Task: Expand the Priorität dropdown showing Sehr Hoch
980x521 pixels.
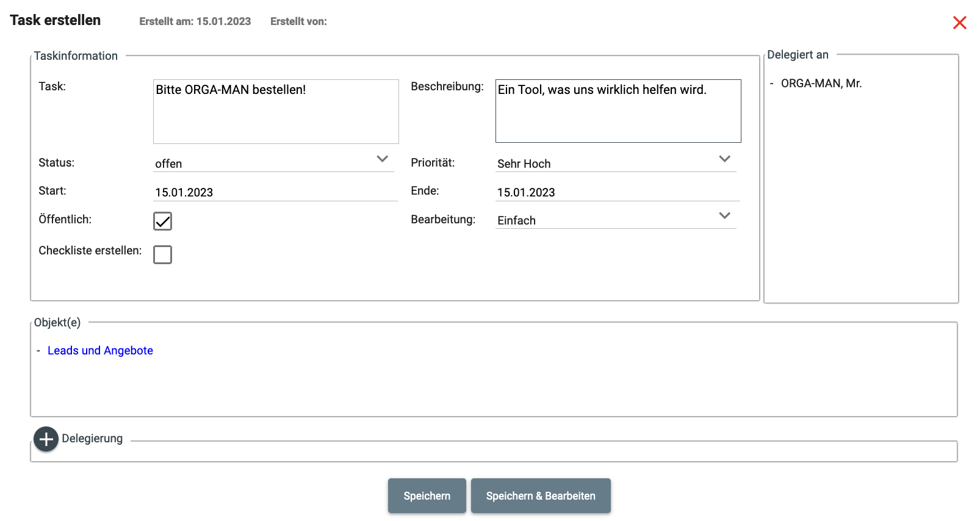Action: [x=616, y=163]
